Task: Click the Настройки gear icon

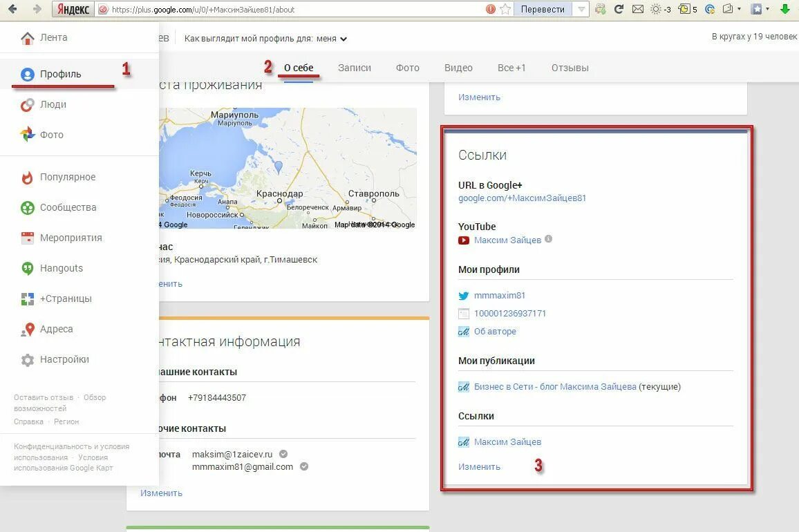Action: [x=28, y=360]
